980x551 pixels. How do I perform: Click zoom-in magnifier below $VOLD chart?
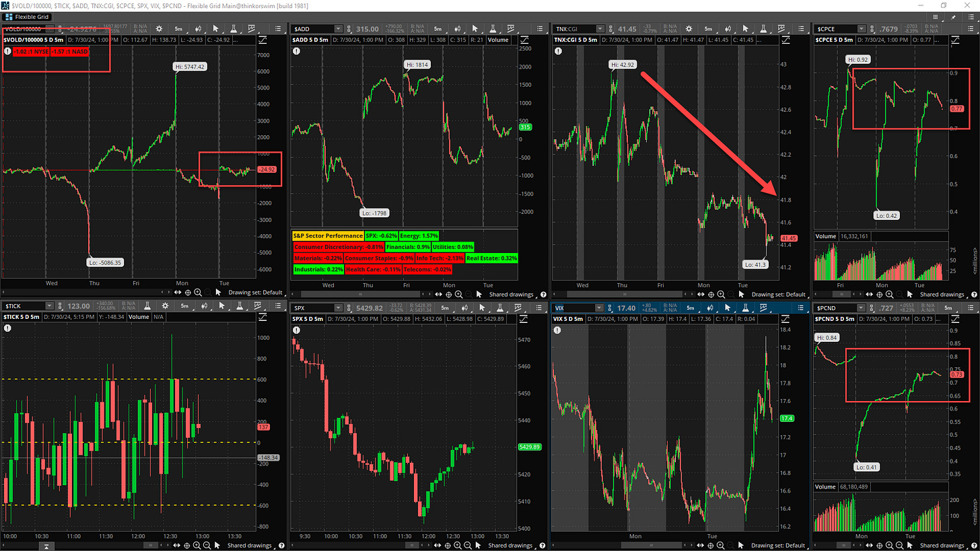(x=198, y=294)
